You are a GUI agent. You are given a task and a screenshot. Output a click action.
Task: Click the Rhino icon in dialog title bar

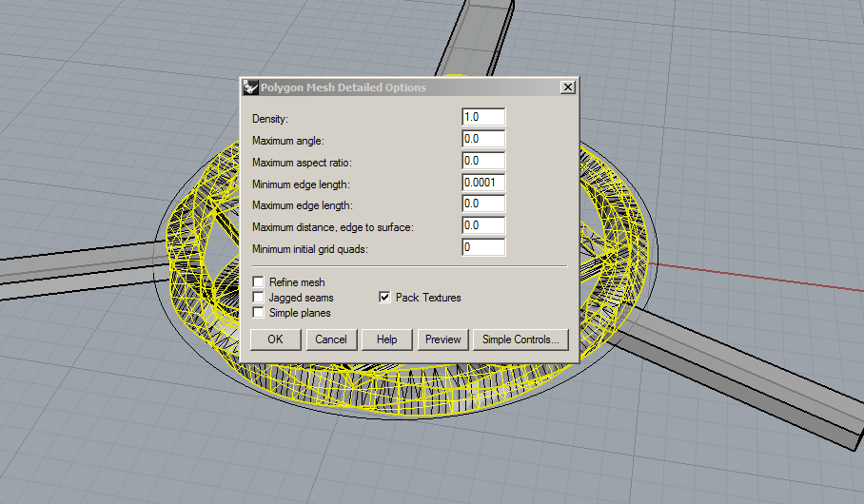[251, 87]
